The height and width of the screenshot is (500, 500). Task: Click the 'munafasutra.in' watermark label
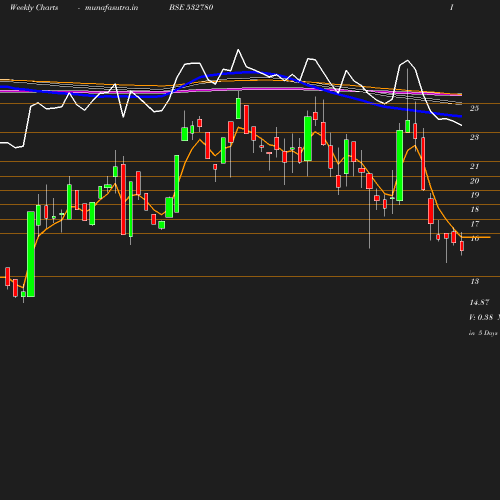(111, 8)
